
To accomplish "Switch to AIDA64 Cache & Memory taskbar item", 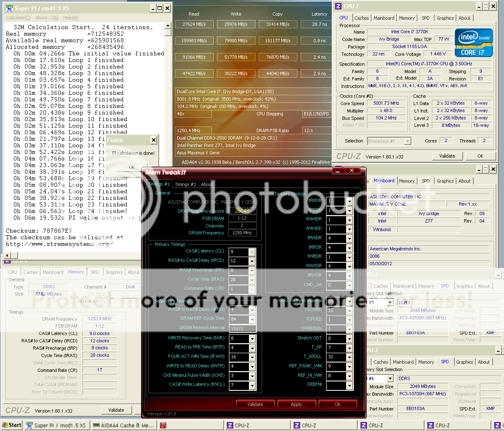I will point(124,425).
